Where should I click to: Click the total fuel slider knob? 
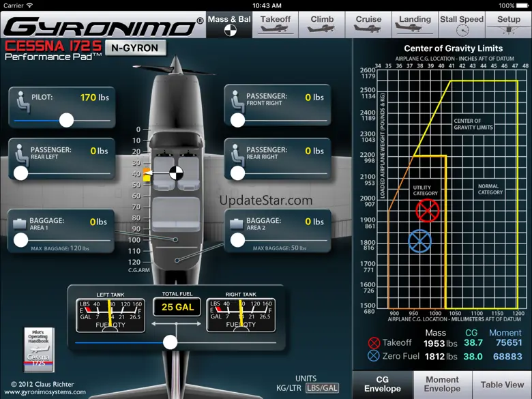[x=171, y=342]
